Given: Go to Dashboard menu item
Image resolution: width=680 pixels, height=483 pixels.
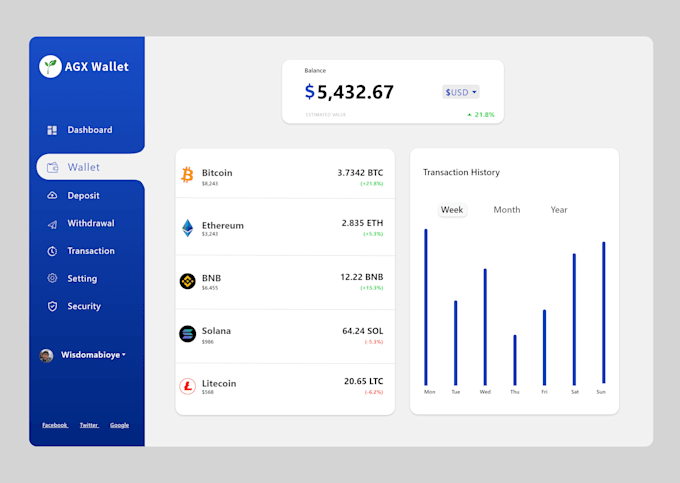Looking at the screenshot, I should coord(90,130).
